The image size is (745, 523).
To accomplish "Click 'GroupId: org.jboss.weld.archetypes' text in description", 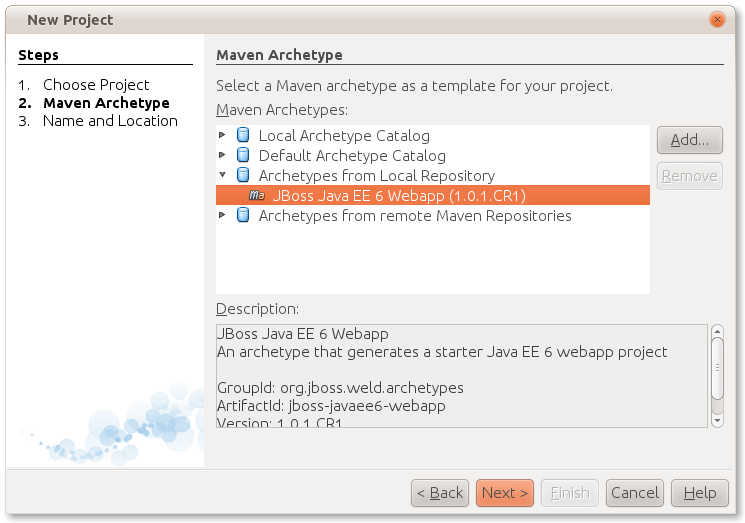I will (x=340, y=388).
